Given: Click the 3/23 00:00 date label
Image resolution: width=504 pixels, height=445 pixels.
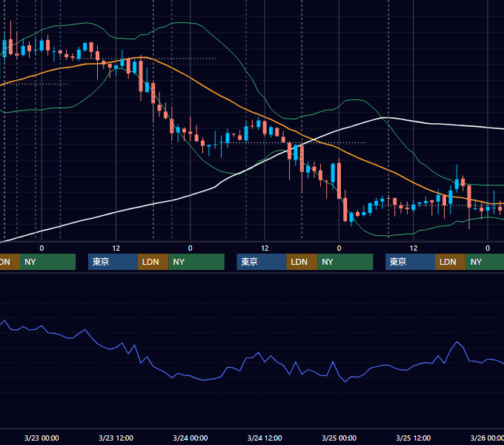Looking at the screenshot, I should [x=42, y=438].
